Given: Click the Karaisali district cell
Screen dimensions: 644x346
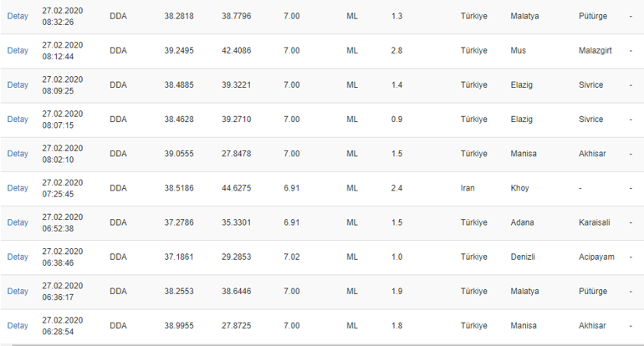Looking at the screenshot, I should coord(595,222).
